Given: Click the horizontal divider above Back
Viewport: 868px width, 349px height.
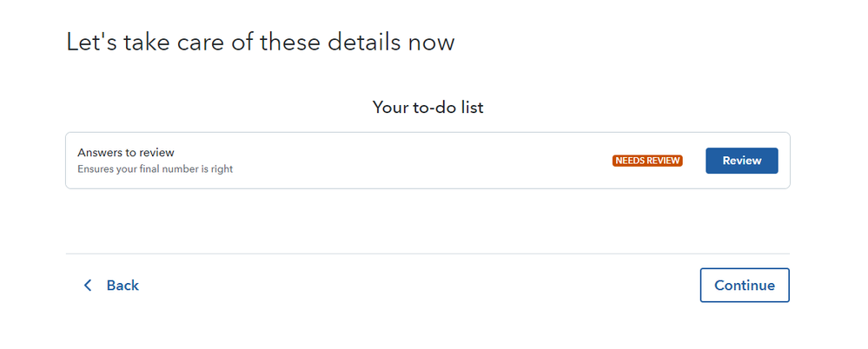Looking at the screenshot, I should pyautogui.click(x=427, y=254).
